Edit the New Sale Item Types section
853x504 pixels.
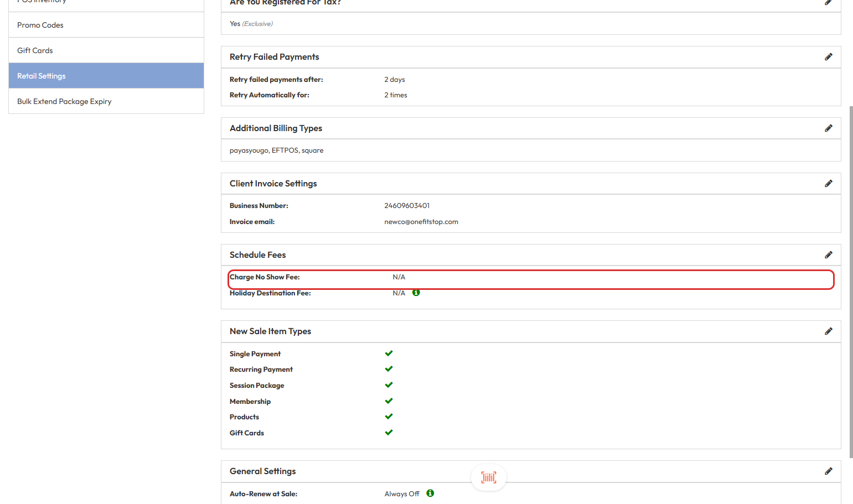pyautogui.click(x=828, y=331)
